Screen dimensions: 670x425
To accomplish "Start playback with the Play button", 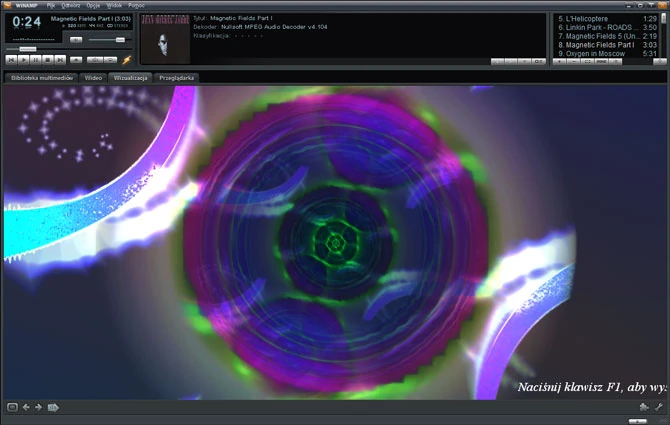I will pyautogui.click(x=24, y=60).
